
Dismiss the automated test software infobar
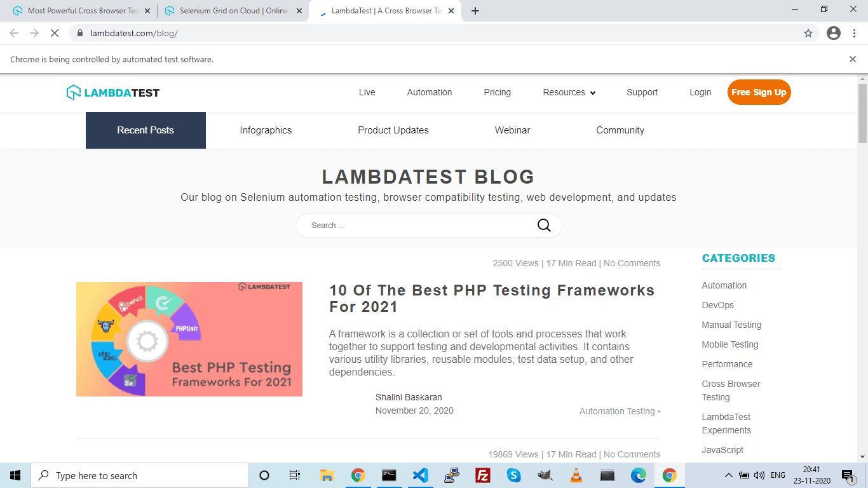tap(853, 59)
